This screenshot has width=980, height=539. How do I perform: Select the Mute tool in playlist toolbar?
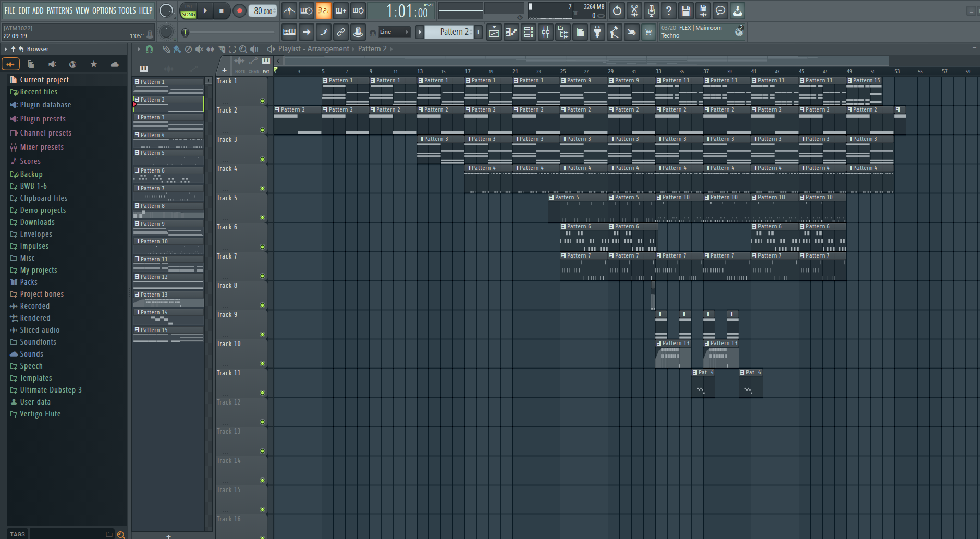[199, 49]
